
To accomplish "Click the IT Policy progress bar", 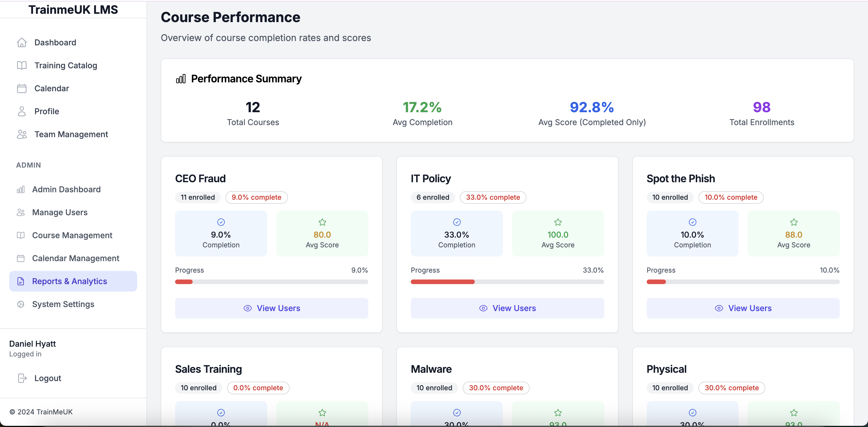I will [x=507, y=282].
